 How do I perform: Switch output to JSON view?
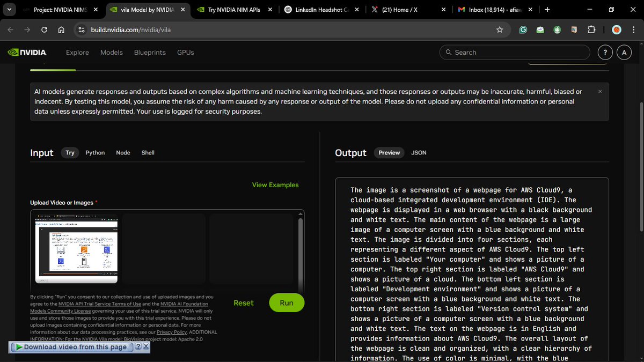tap(419, 153)
